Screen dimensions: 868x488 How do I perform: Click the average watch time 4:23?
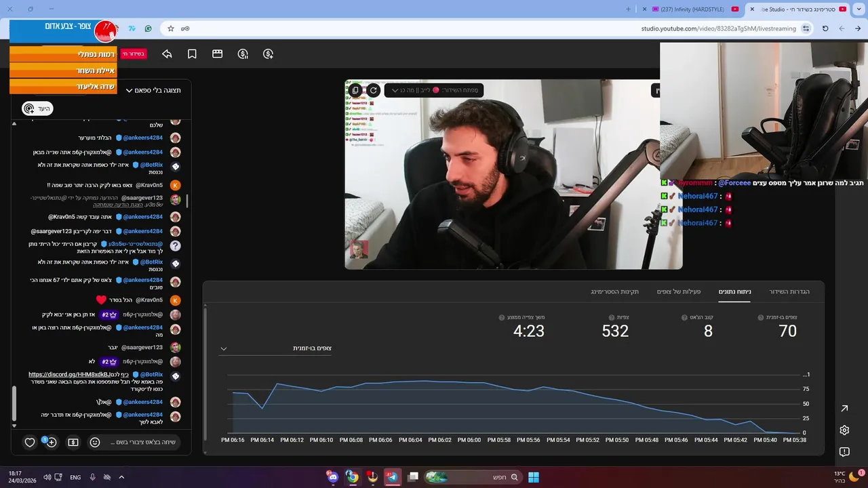coord(529,331)
